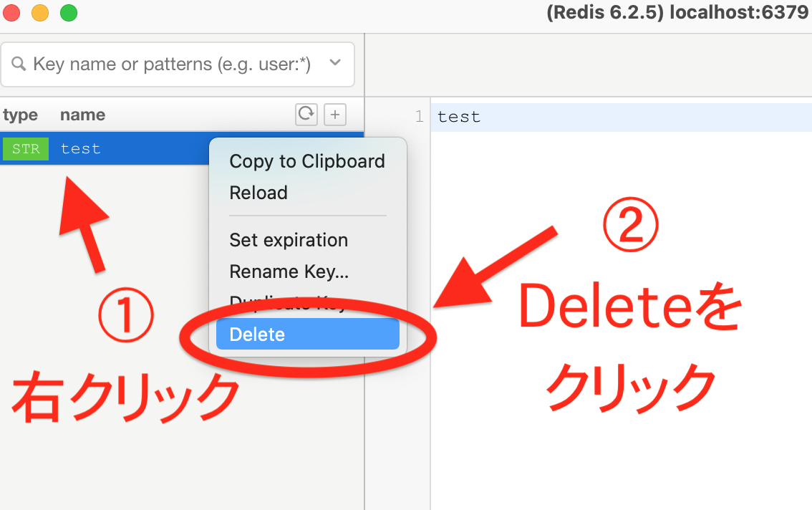Image resolution: width=812 pixels, height=510 pixels.
Task: Click Copy to Clipboard
Action: coord(307,161)
